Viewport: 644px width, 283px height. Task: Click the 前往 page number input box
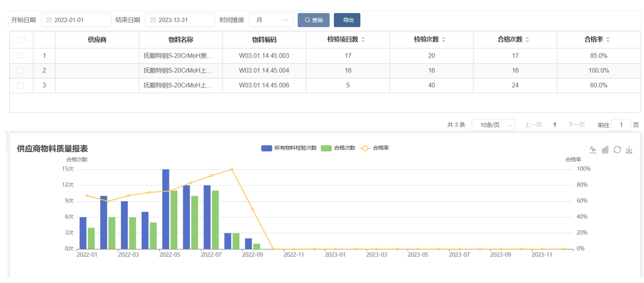(x=621, y=125)
